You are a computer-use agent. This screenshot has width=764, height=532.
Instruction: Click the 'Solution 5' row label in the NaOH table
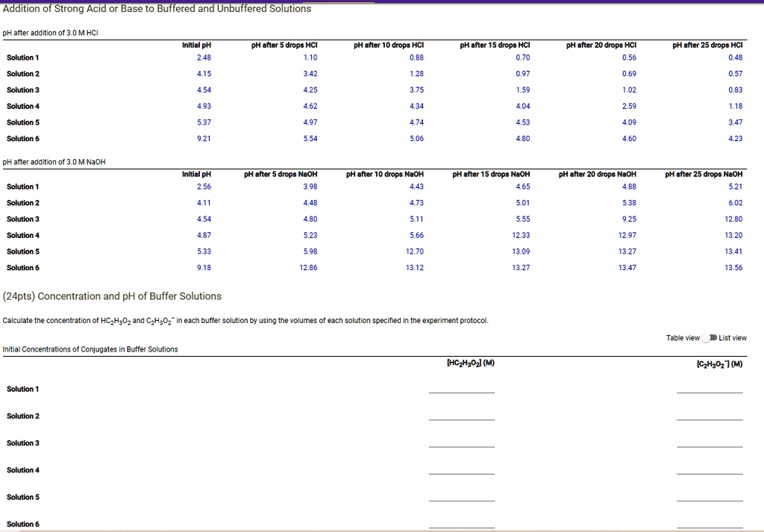pyautogui.click(x=23, y=251)
